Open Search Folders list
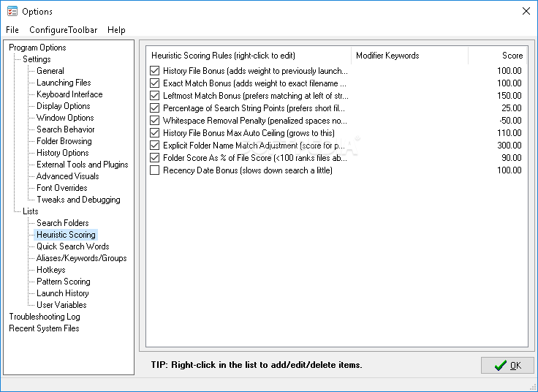Image resolution: width=538 pixels, height=392 pixels. [62, 223]
